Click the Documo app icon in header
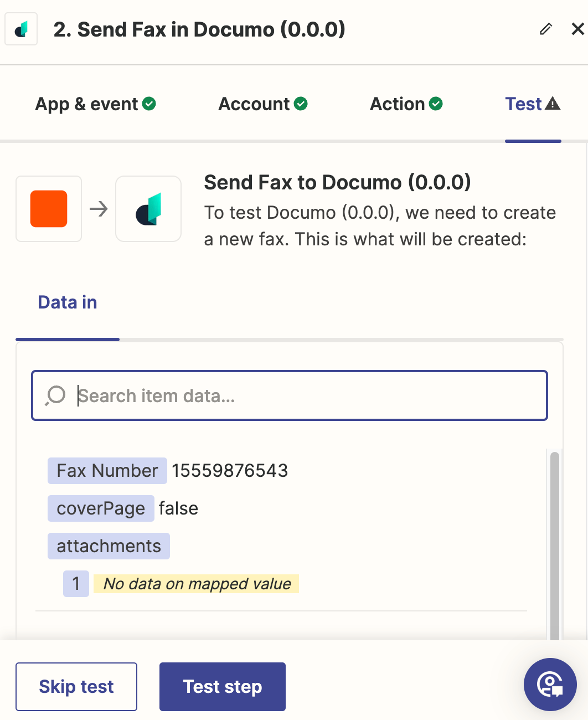This screenshot has height=720, width=588. pyautogui.click(x=21, y=29)
